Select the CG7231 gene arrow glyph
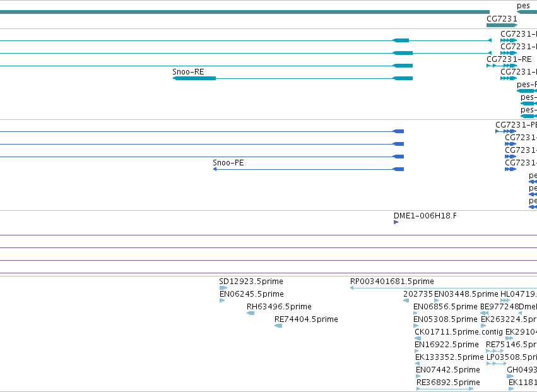The image size is (537, 392). click(x=502, y=25)
